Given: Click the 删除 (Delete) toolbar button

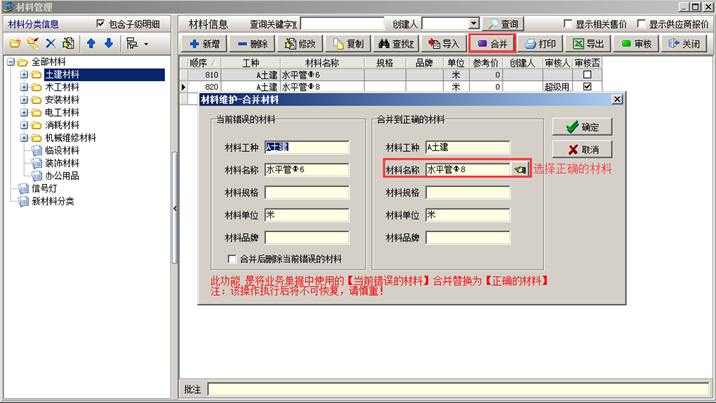Looking at the screenshot, I should [x=252, y=44].
